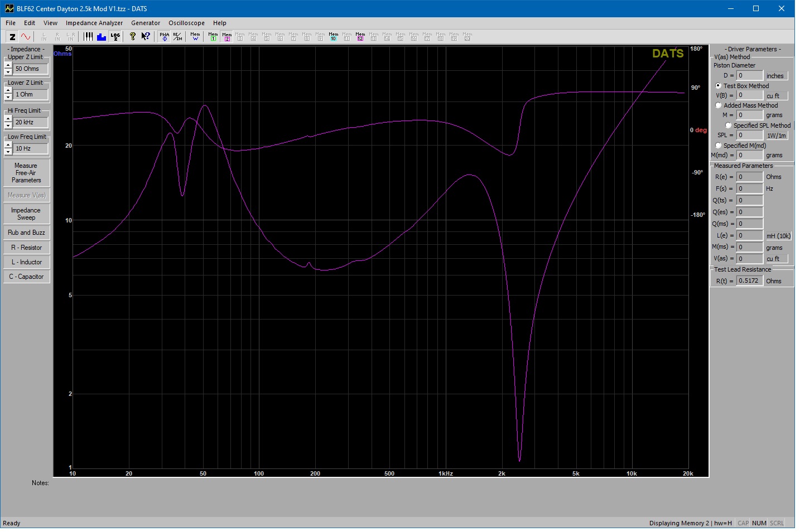Open the View menu

[x=50, y=23]
